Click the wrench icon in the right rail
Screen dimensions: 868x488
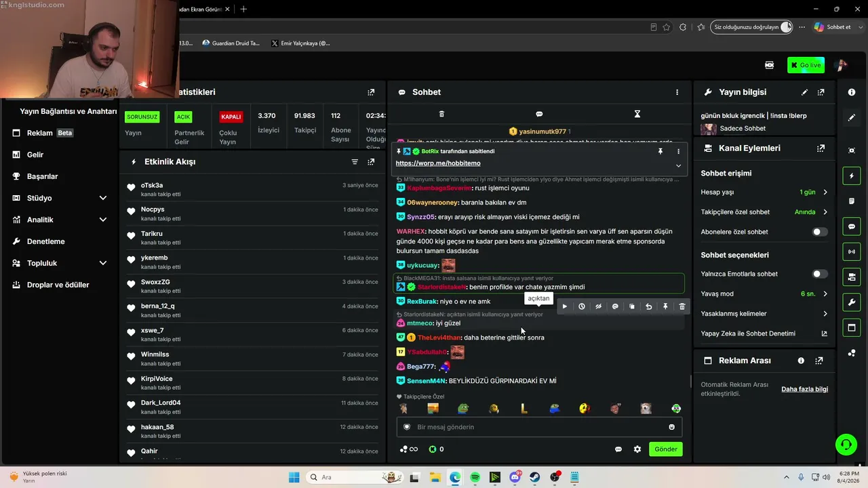pos(852,302)
